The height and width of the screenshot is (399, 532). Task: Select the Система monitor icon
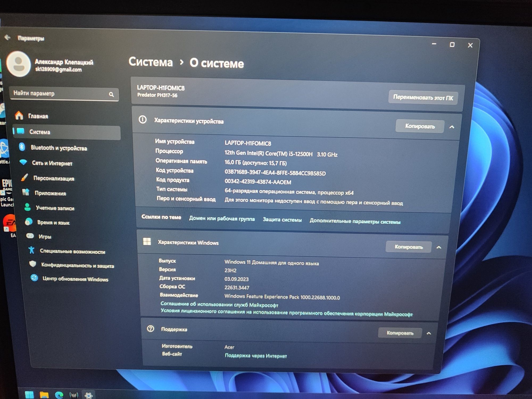(x=20, y=131)
